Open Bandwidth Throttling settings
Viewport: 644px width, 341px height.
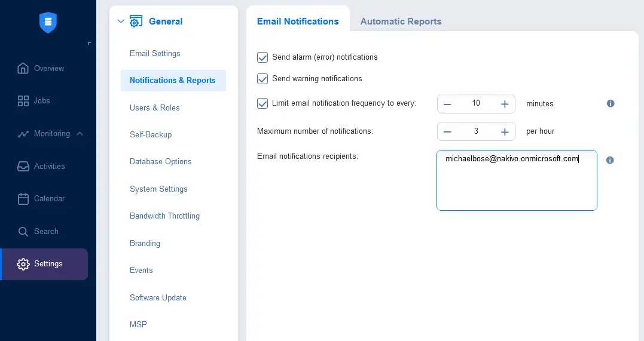pyautogui.click(x=164, y=216)
